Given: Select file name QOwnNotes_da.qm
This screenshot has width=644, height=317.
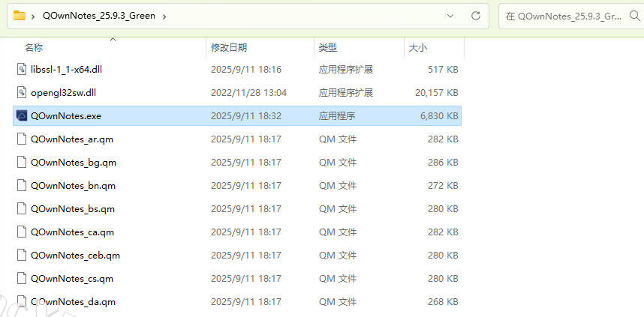Looking at the screenshot, I should click(73, 302).
